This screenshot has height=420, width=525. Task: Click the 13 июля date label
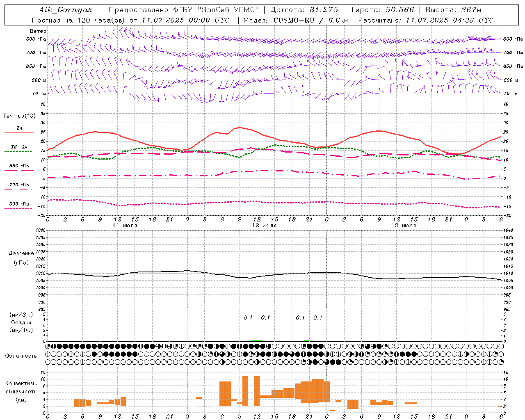404,226
